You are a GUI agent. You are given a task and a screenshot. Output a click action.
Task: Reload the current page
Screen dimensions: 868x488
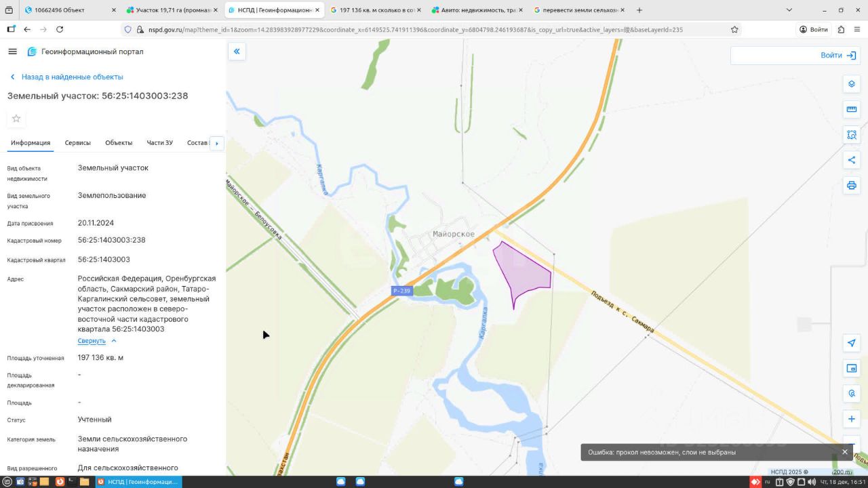pyautogui.click(x=60, y=30)
